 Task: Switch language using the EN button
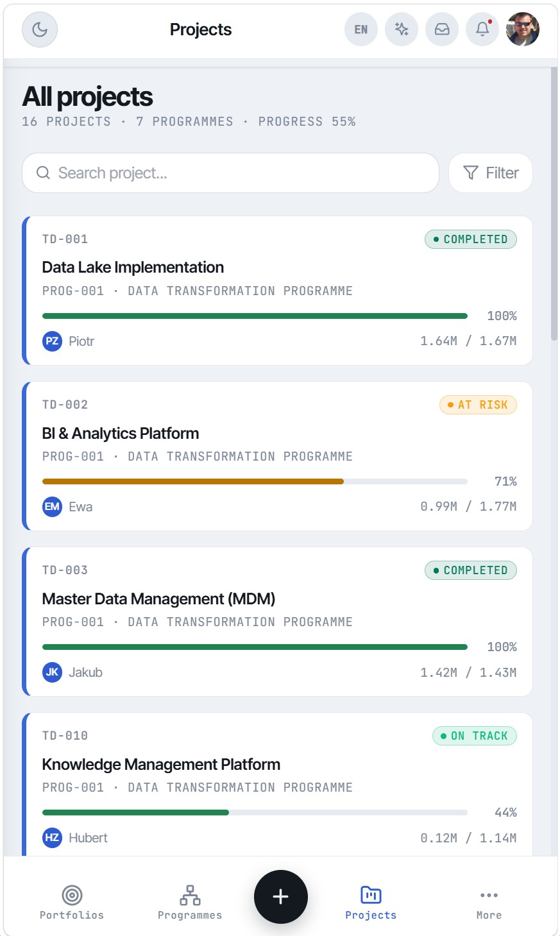[361, 30]
